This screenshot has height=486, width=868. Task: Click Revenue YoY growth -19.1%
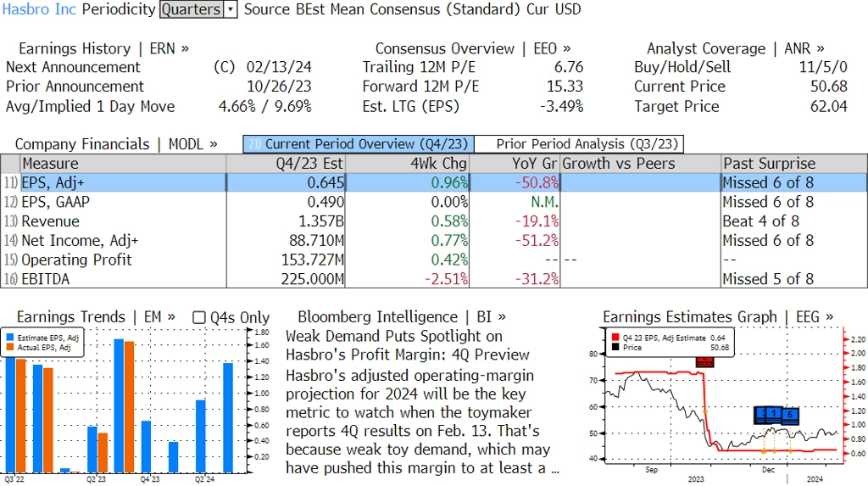537,221
